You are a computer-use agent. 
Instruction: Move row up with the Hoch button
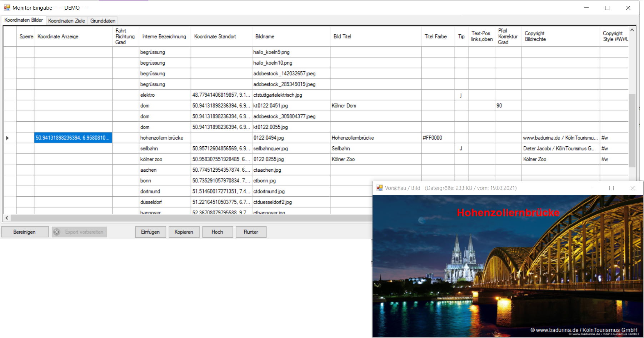pyautogui.click(x=217, y=232)
